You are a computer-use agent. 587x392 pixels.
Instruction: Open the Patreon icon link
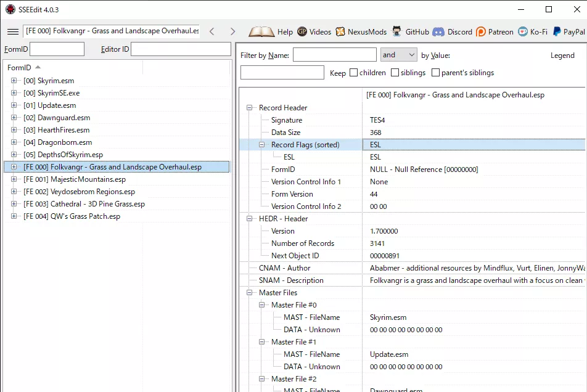pos(481,32)
